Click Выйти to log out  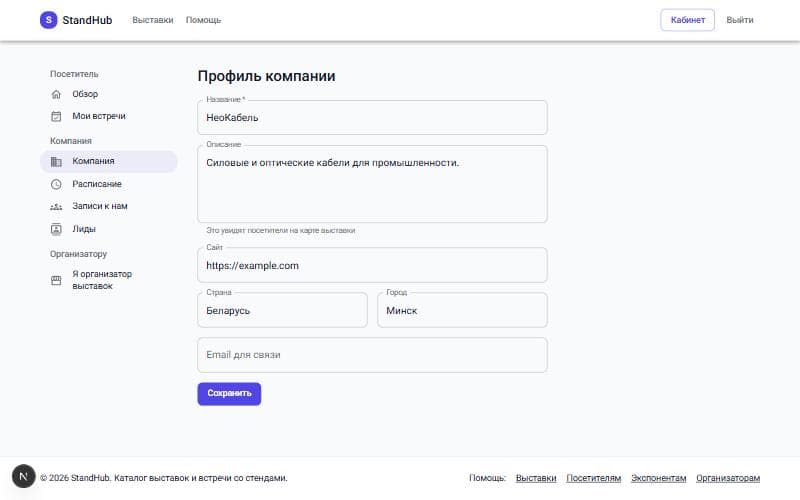tap(740, 20)
